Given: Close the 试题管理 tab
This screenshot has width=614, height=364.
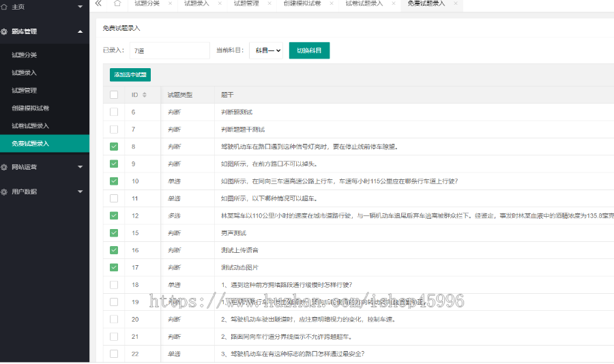Looking at the screenshot, I should pos(269,3).
